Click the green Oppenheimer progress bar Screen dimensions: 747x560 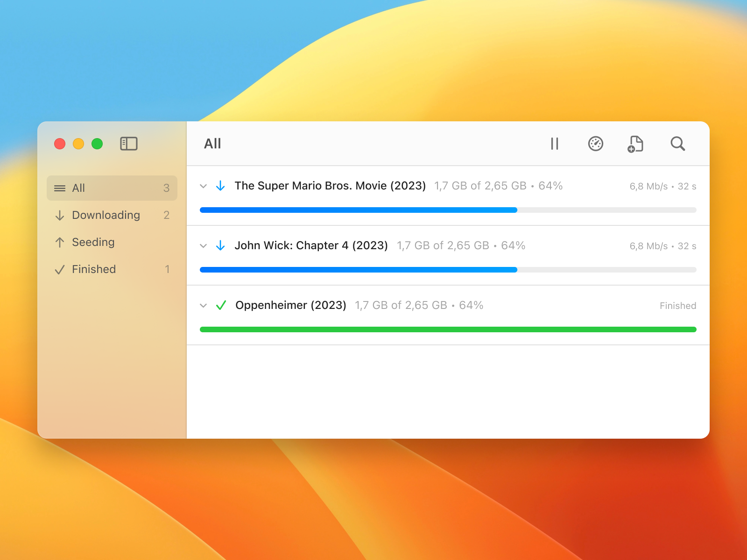pos(448,329)
